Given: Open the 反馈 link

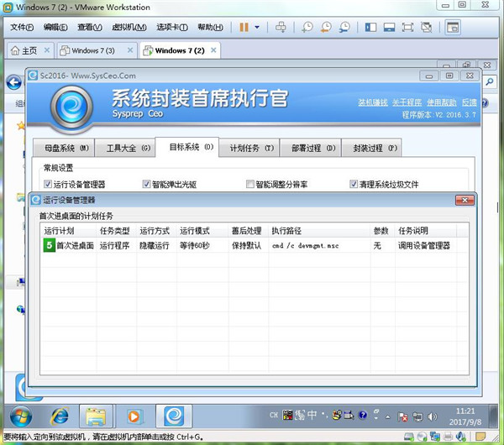Looking at the screenshot, I should (470, 102).
